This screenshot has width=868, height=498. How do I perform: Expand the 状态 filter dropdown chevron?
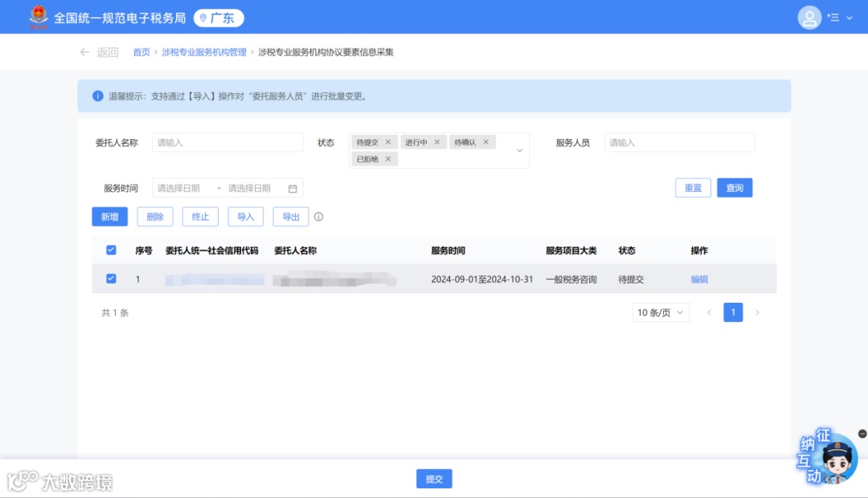[x=521, y=149]
